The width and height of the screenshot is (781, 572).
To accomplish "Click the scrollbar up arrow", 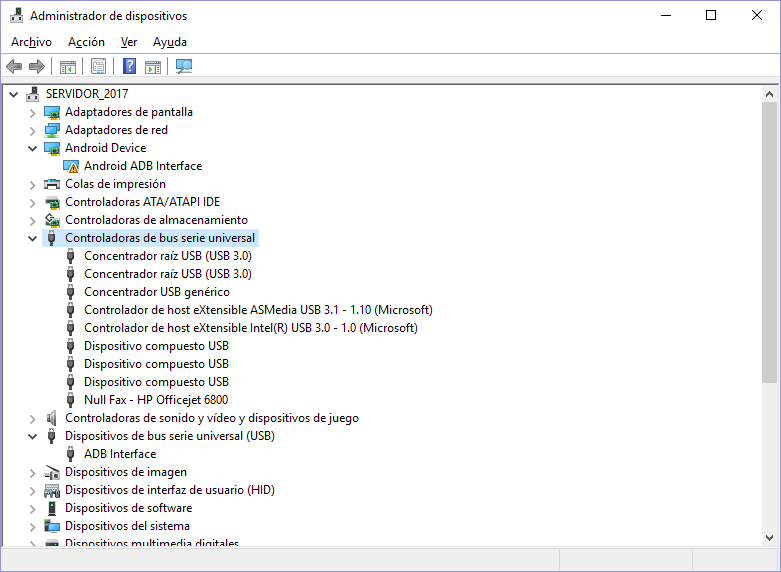I will (x=769, y=94).
